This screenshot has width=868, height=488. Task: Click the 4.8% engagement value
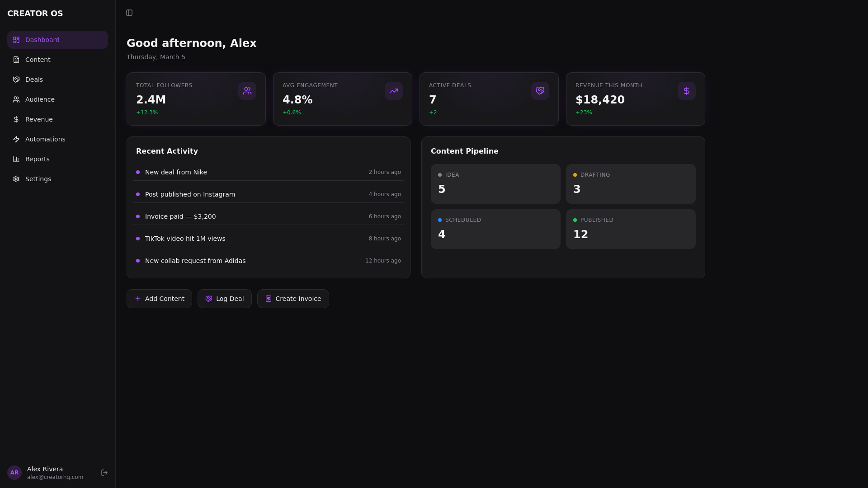297,100
